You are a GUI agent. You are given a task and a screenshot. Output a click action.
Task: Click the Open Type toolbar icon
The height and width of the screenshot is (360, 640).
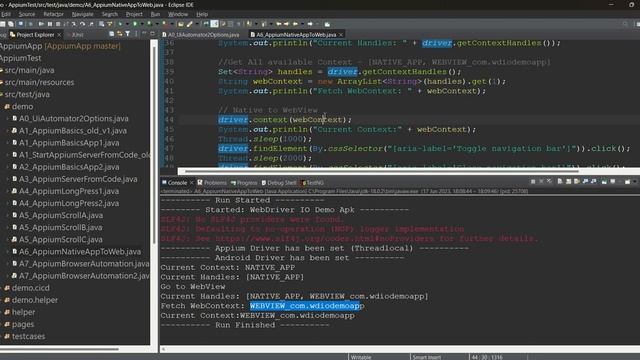[181, 24]
